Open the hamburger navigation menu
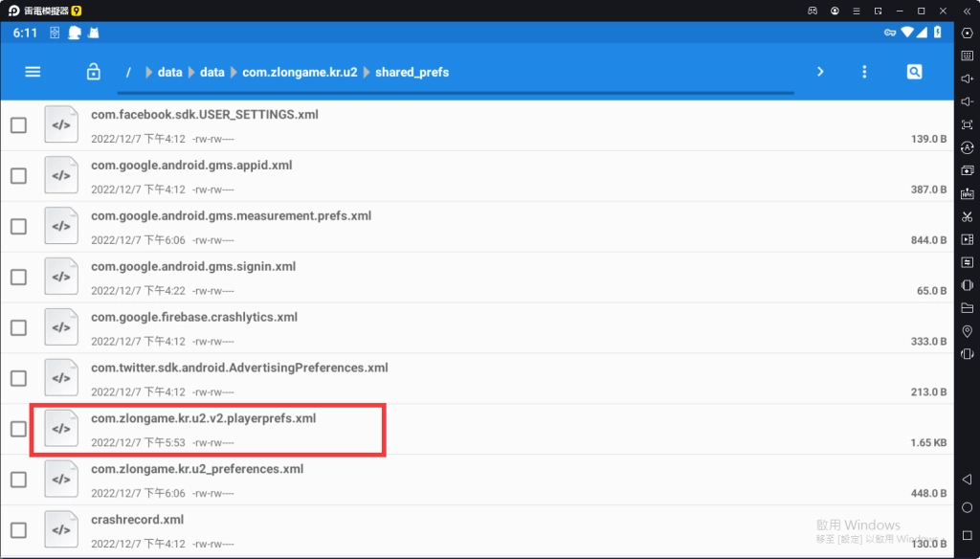 33,72
